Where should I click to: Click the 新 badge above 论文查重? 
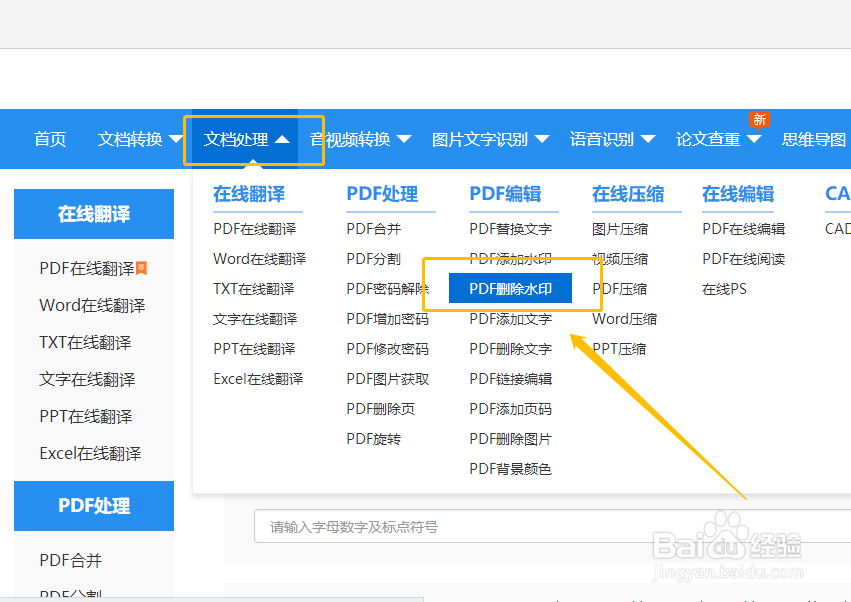[x=760, y=119]
